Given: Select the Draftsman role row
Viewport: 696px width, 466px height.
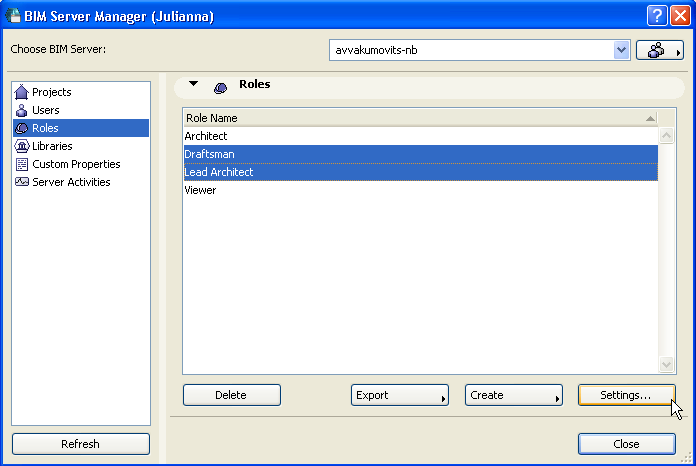Looking at the screenshot, I should tap(420, 154).
